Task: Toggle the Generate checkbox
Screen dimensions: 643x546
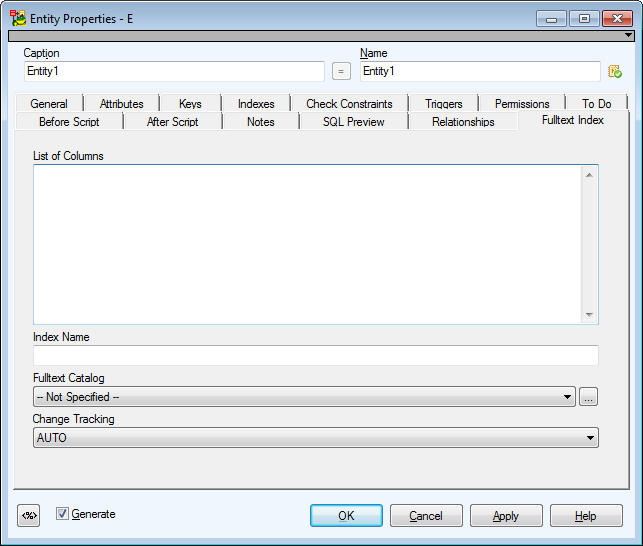Action: [x=62, y=514]
